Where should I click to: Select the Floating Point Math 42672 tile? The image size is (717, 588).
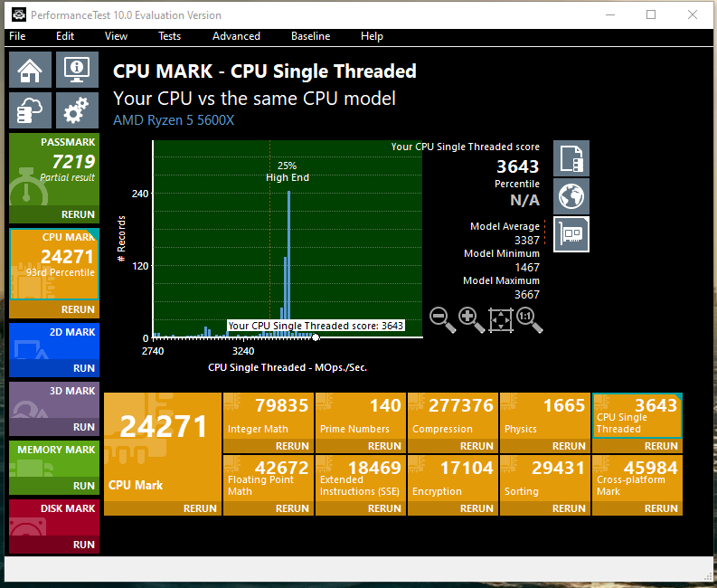[269, 479]
